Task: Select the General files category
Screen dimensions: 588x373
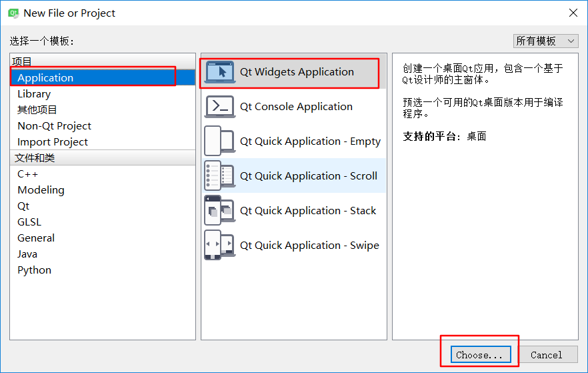Action: [x=103, y=238]
